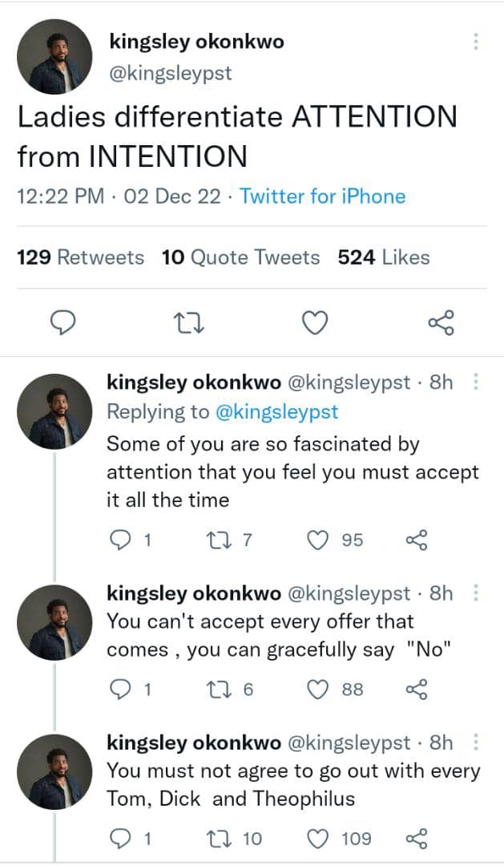Open more options on the main tweet
504x866 pixels.
476,42
